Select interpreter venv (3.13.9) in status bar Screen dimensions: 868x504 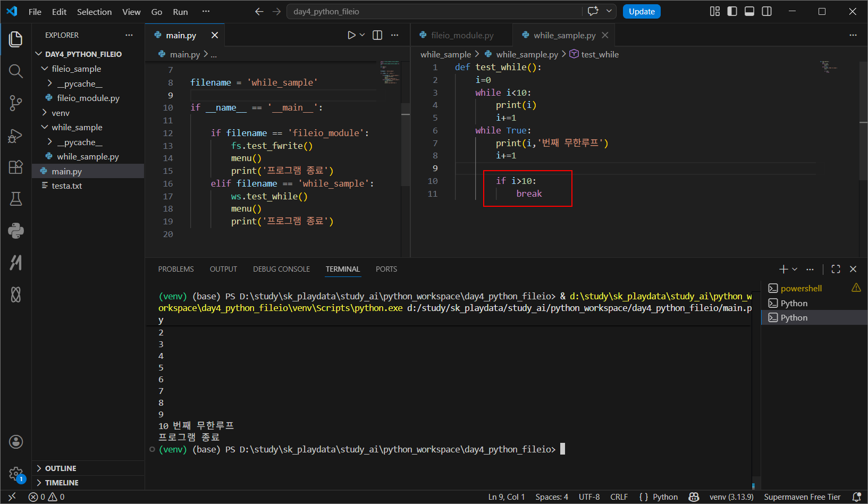(x=731, y=497)
